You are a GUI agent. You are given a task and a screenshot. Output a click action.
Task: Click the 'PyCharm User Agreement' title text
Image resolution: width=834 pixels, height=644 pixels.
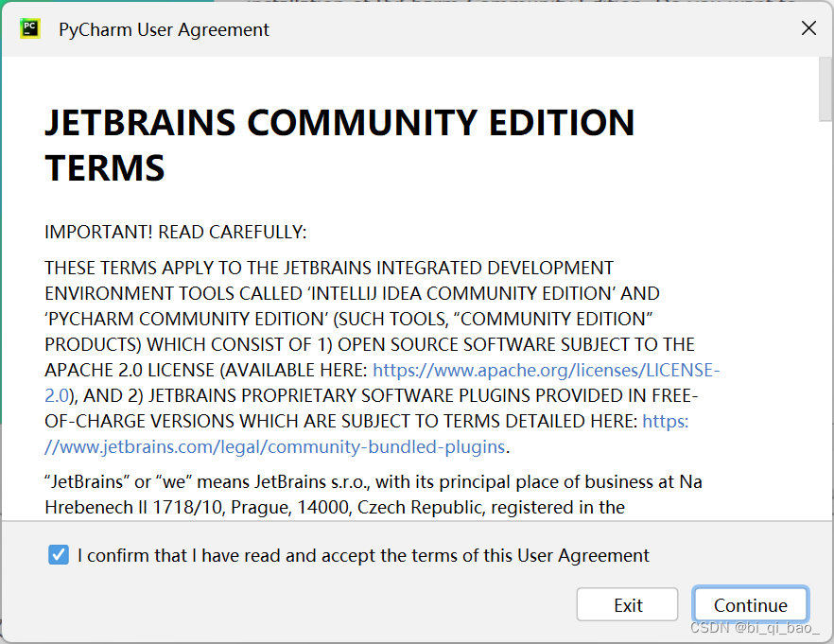pyautogui.click(x=163, y=29)
